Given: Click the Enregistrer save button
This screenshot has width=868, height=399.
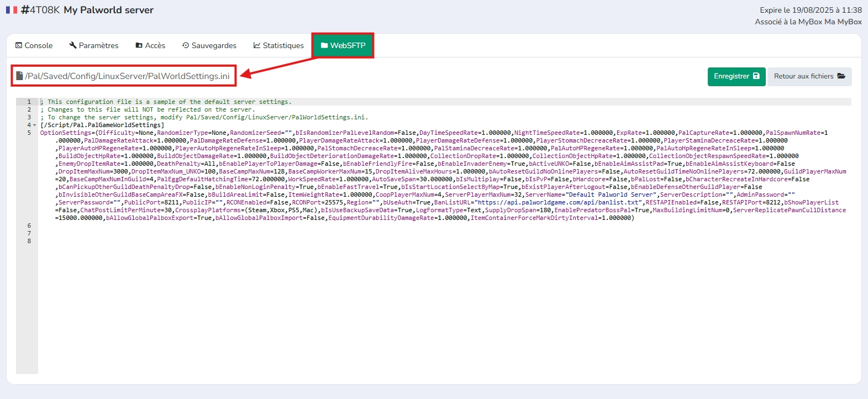Looking at the screenshot, I should (x=737, y=76).
